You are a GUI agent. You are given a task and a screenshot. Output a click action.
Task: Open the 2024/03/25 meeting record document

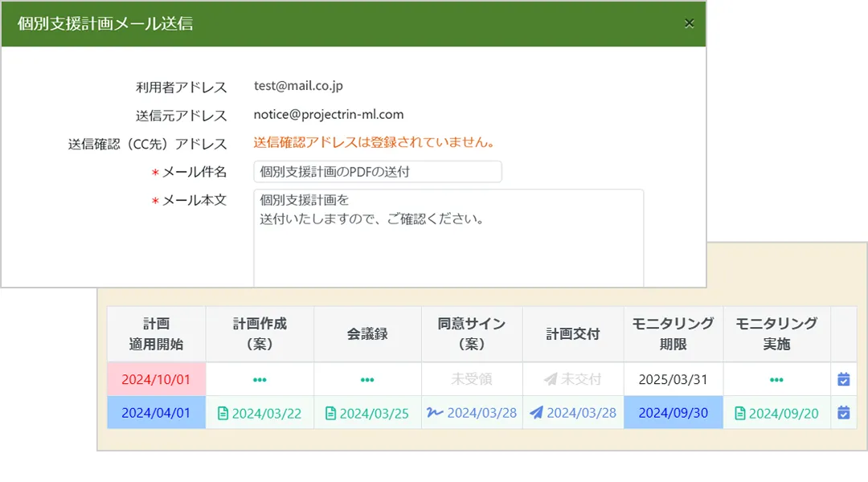click(x=367, y=413)
